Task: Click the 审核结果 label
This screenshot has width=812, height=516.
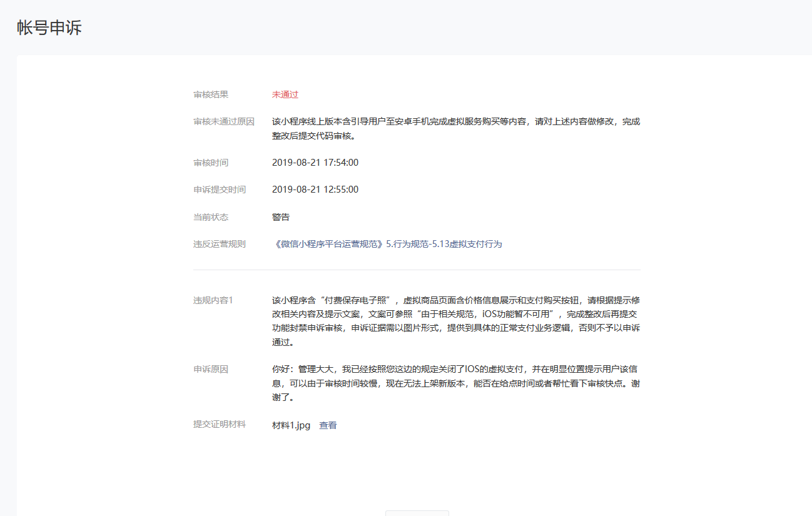Action: click(211, 94)
